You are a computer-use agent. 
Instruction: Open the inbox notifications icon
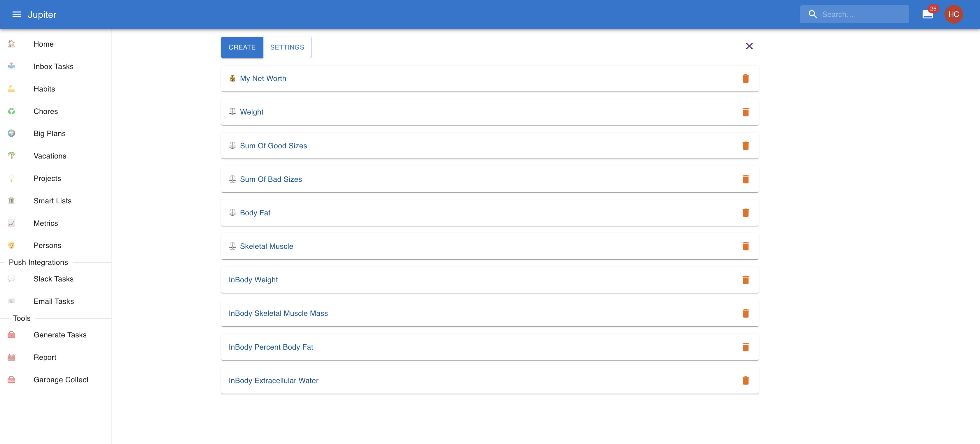click(x=927, y=15)
